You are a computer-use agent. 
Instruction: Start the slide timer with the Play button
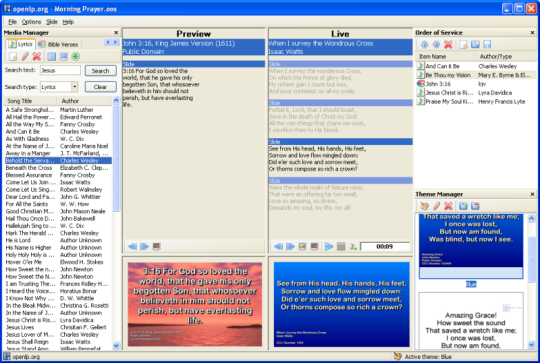pos(329,247)
